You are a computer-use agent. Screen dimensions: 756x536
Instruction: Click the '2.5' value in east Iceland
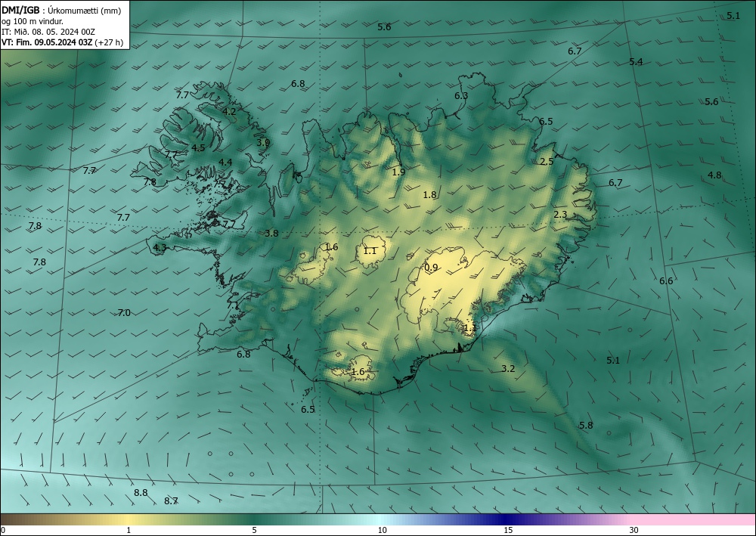coord(547,162)
